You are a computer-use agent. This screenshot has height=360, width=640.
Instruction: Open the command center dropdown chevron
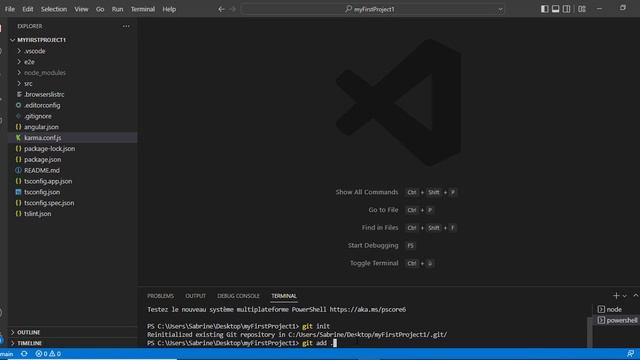pos(500,9)
